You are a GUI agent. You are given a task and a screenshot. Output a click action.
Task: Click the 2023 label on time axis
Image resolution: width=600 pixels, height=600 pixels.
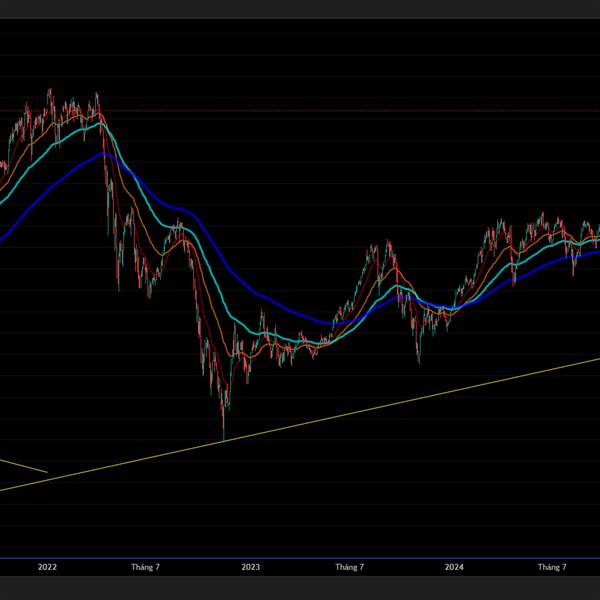click(250, 567)
